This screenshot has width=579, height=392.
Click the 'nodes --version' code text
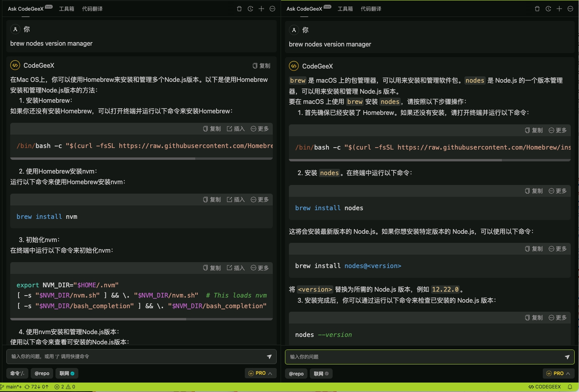[324, 335]
